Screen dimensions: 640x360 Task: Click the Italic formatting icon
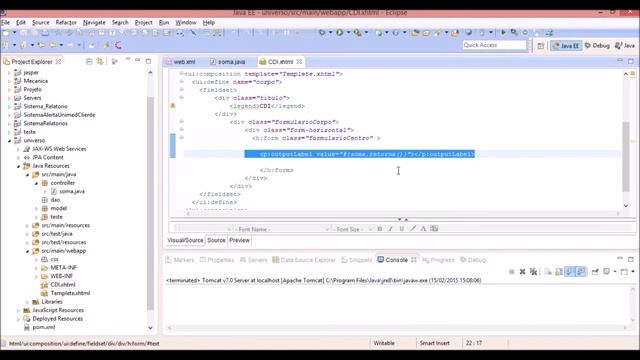tap(391, 229)
